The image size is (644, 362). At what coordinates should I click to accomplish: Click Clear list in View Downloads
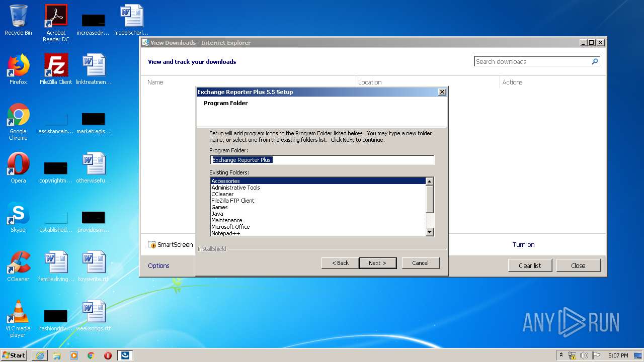click(530, 265)
